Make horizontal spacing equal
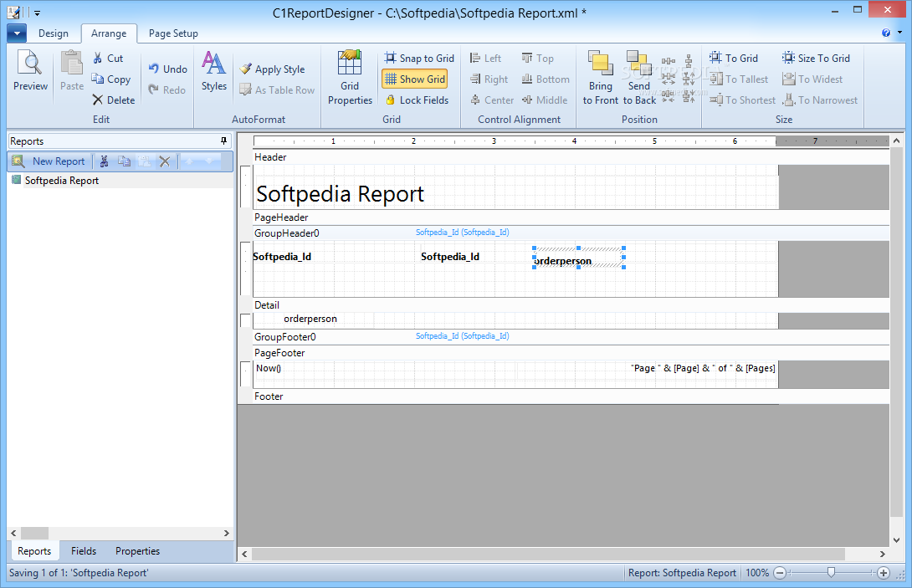The width and height of the screenshot is (912, 588). click(x=669, y=61)
